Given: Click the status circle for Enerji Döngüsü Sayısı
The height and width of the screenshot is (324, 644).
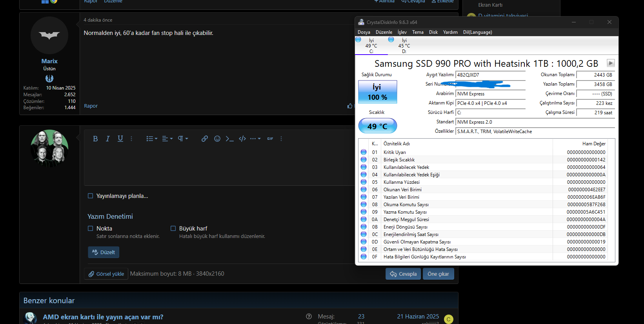Looking at the screenshot, I should [x=364, y=227].
